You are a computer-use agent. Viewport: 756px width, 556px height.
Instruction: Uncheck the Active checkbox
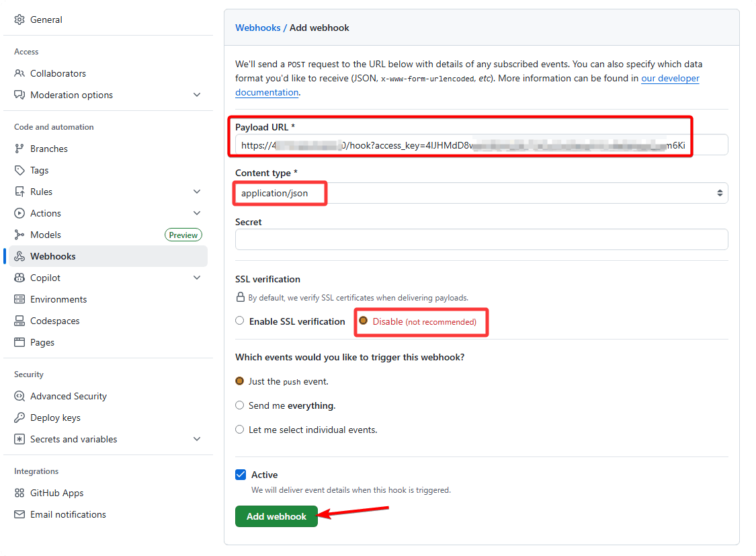click(240, 474)
